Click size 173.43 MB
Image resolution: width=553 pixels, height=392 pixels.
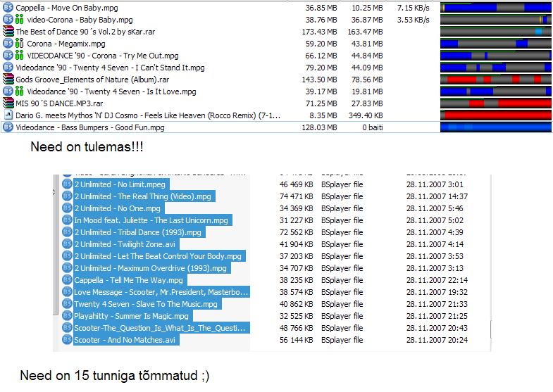click(x=320, y=32)
